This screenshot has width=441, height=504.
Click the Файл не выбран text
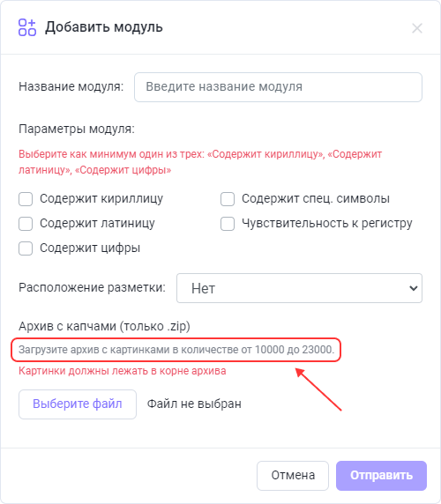point(194,404)
